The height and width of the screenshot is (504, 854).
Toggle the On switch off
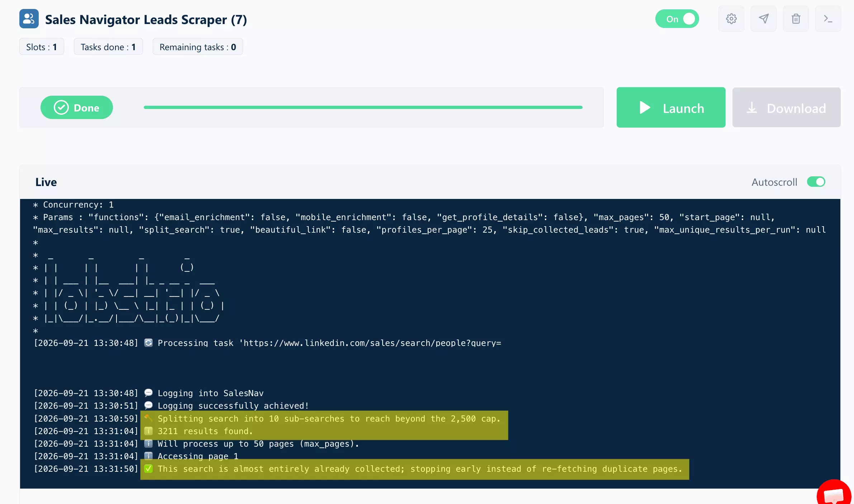tap(677, 19)
